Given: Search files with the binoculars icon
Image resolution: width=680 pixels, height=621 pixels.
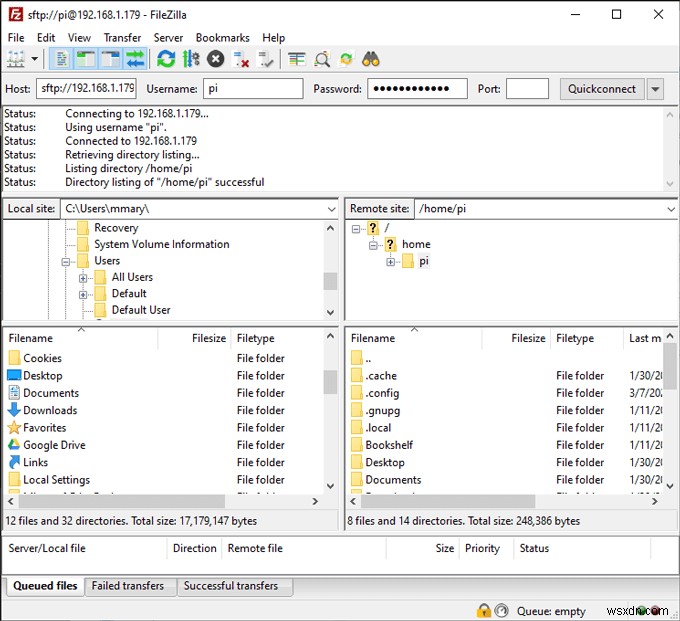Looking at the screenshot, I should point(371,59).
